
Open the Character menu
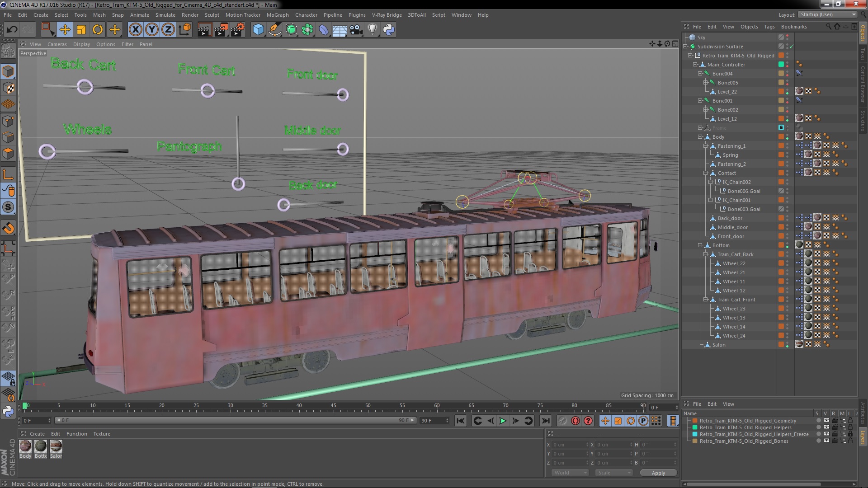[306, 15]
